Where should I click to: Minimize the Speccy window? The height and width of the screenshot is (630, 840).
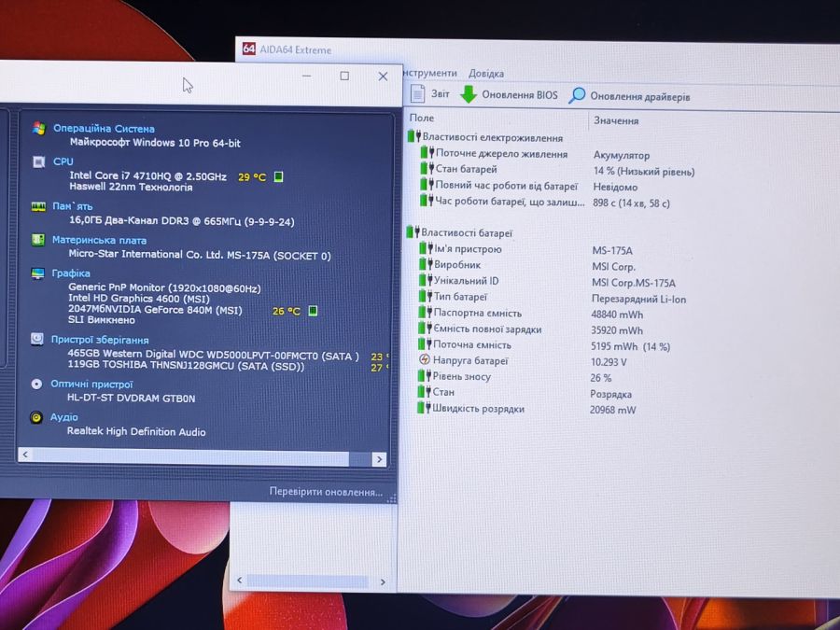[306, 77]
